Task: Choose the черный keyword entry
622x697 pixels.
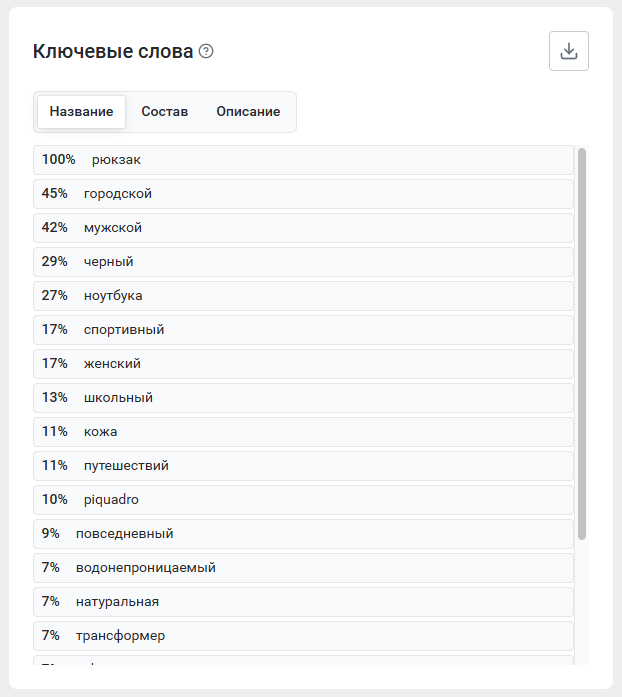Action: coord(303,262)
